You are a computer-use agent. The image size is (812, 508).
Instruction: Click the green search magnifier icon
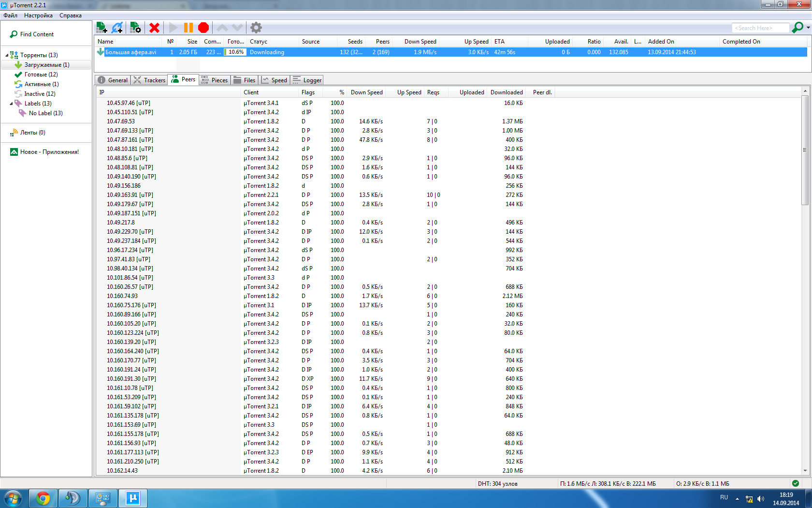pyautogui.click(x=797, y=28)
